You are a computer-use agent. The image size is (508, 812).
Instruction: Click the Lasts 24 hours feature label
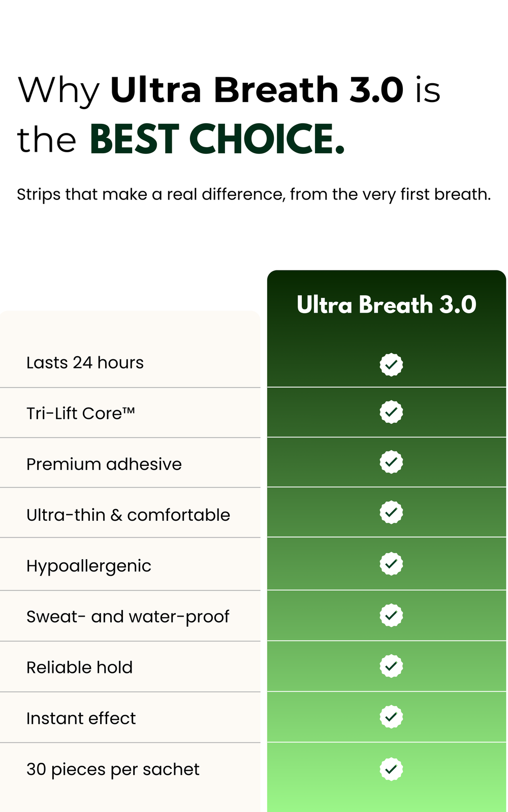85,363
